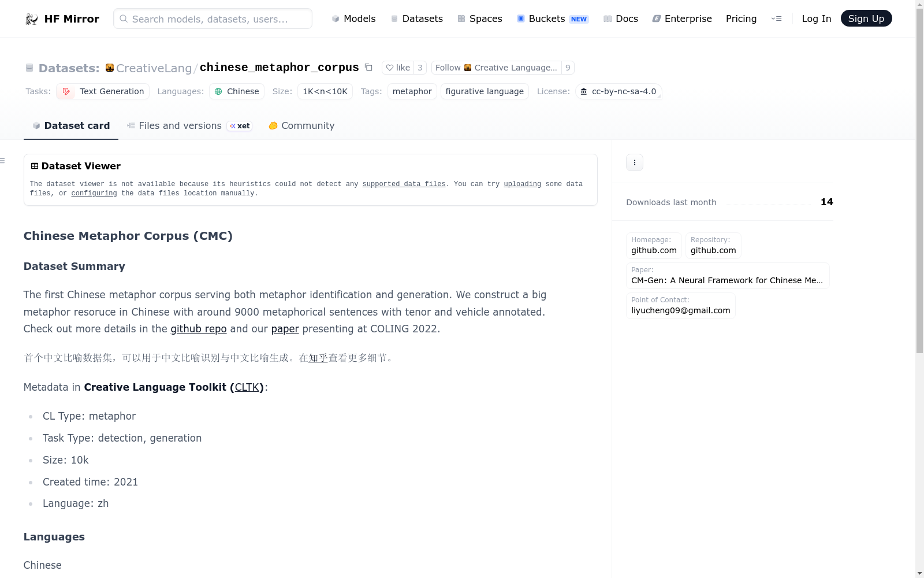Select the 1K<n<10K size tag
This screenshot has height=578, width=924.
click(325, 91)
